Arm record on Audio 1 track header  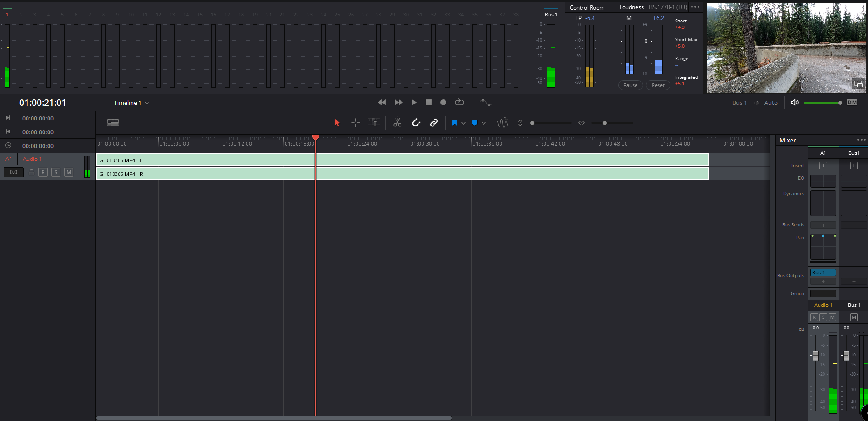[x=43, y=172]
